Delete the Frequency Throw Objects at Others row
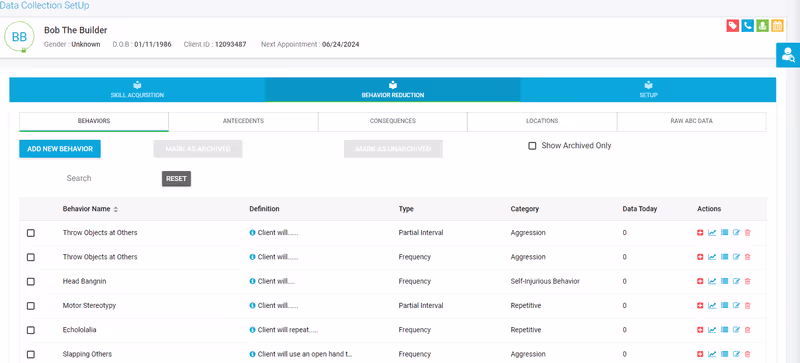The width and height of the screenshot is (800, 363). pos(747,257)
